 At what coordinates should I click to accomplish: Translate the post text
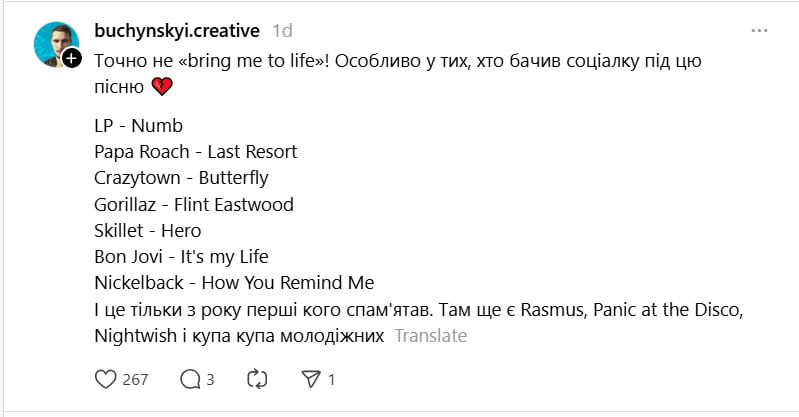pyautogui.click(x=430, y=336)
